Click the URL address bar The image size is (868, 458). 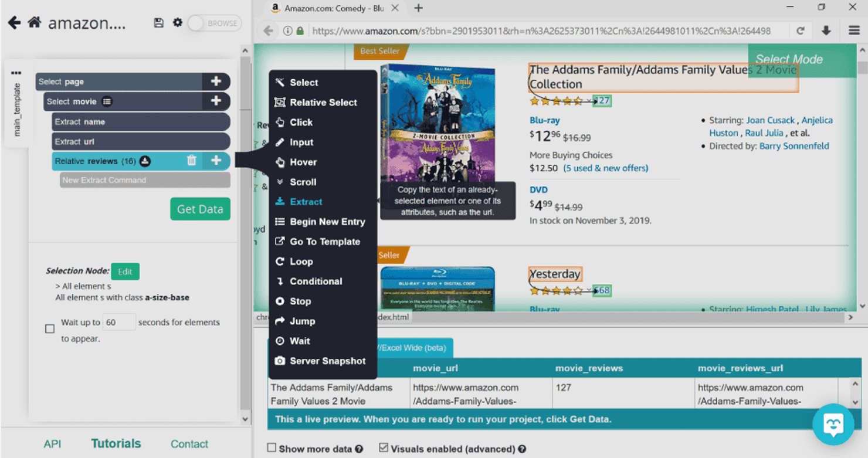coord(542,31)
